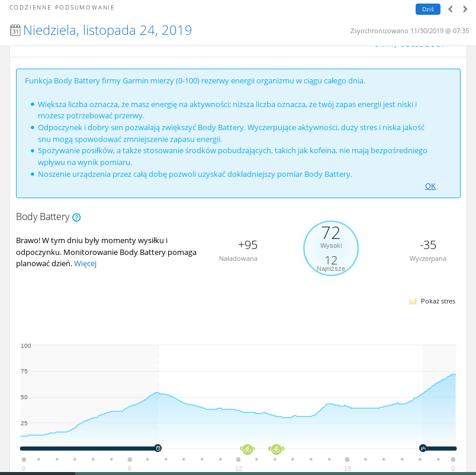Dismiss info box with OK link
Image resolution: width=476 pixels, height=475 pixels.
(x=430, y=186)
